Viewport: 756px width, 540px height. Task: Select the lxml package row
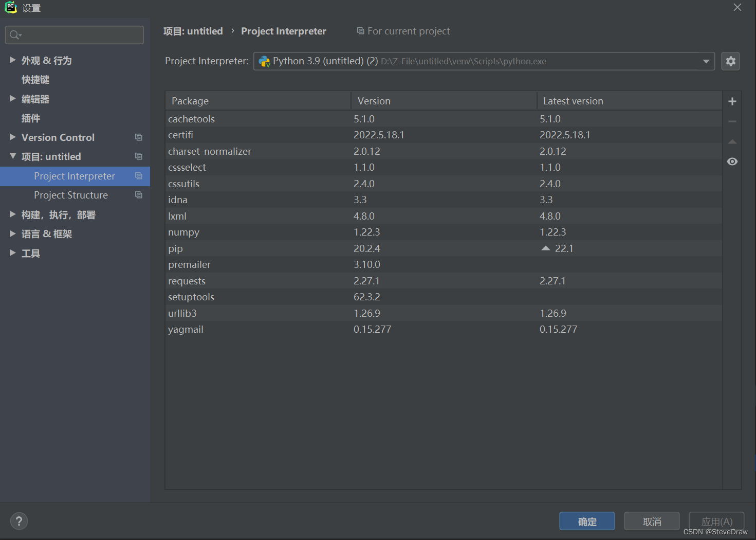coord(444,216)
